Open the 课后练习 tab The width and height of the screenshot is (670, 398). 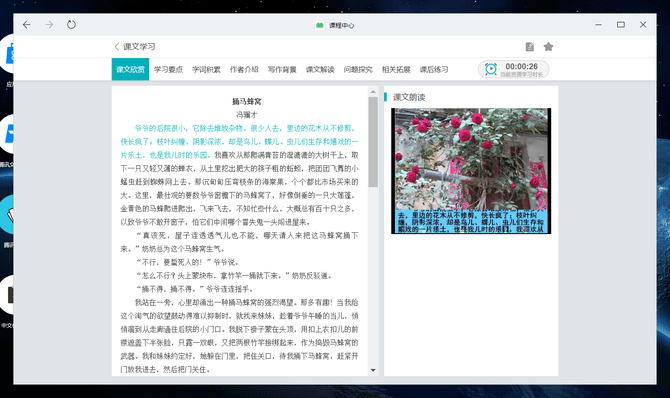pyautogui.click(x=434, y=69)
